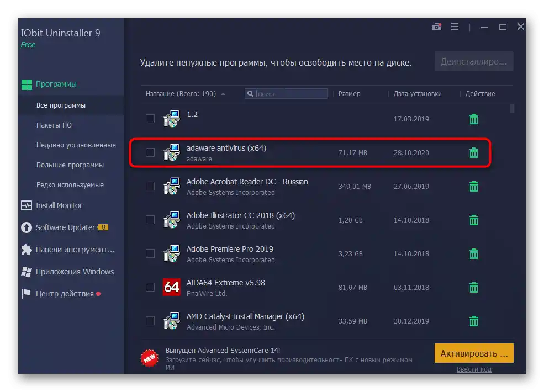Viewport: 544px width, 392px height.
Task: Click trash icon for Adobe Acrobat Reader DC
Action: click(473, 186)
